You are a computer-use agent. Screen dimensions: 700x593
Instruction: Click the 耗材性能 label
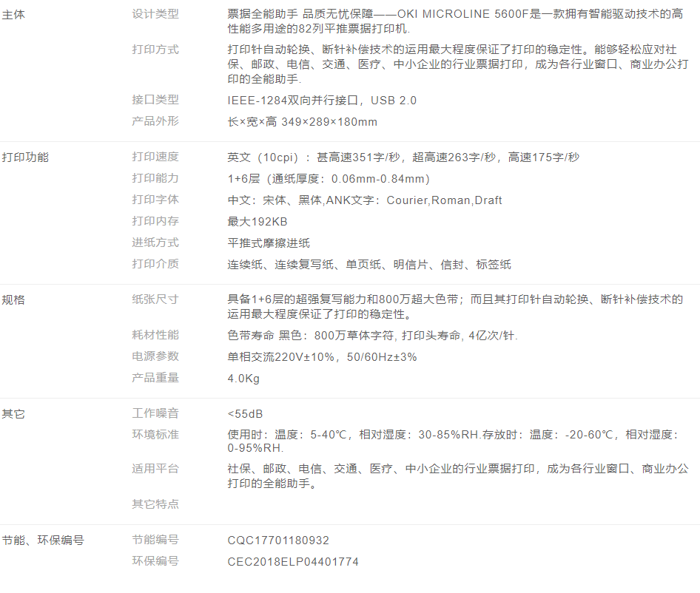(155, 335)
